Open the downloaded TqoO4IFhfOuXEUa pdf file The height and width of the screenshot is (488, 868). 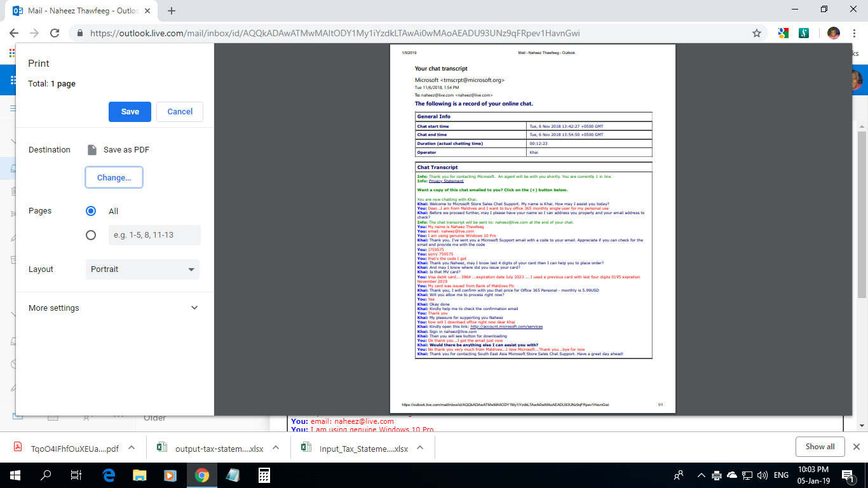coord(67,447)
